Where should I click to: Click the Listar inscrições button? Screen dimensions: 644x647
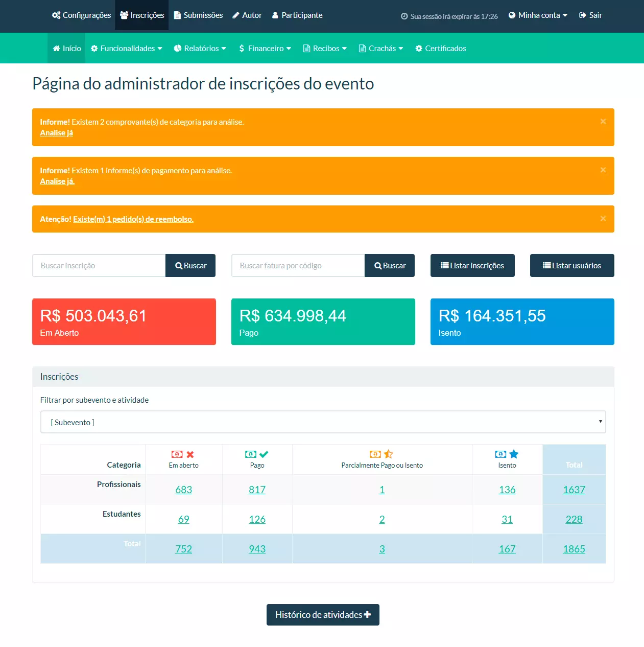[x=472, y=266]
